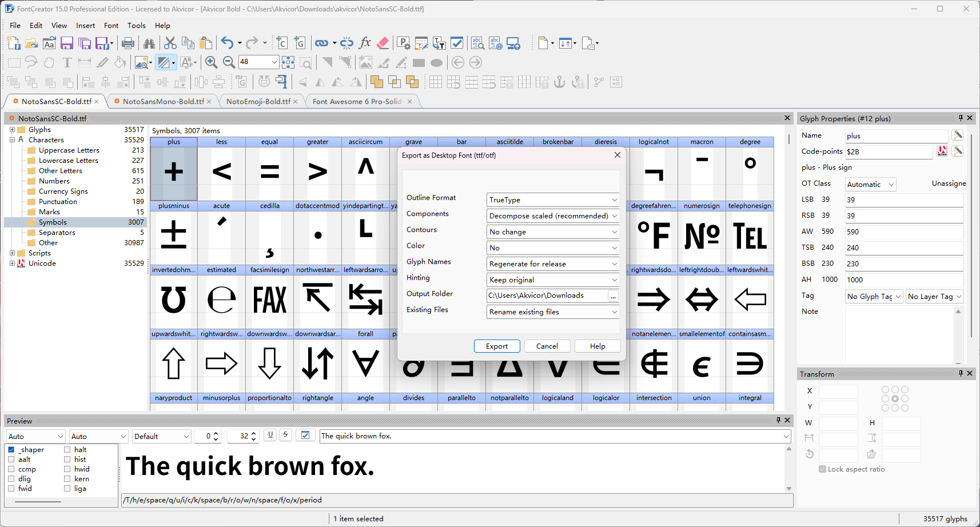The height and width of the screenshot is (527, 980).
Task: Click the Zoom In magnifier icon
Action: (211, 62)
